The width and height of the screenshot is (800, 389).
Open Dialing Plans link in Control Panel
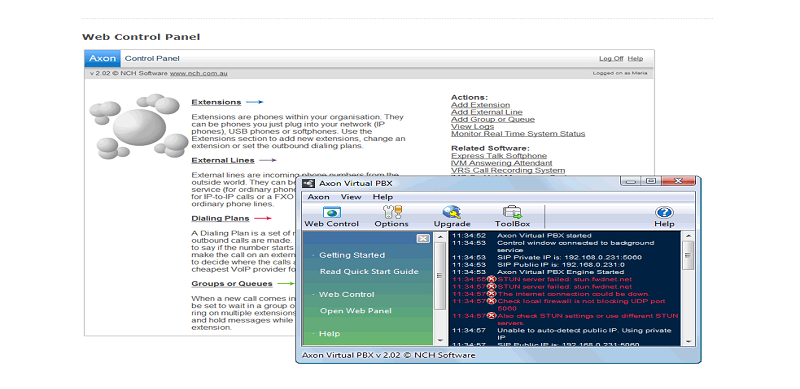[220, 218]
